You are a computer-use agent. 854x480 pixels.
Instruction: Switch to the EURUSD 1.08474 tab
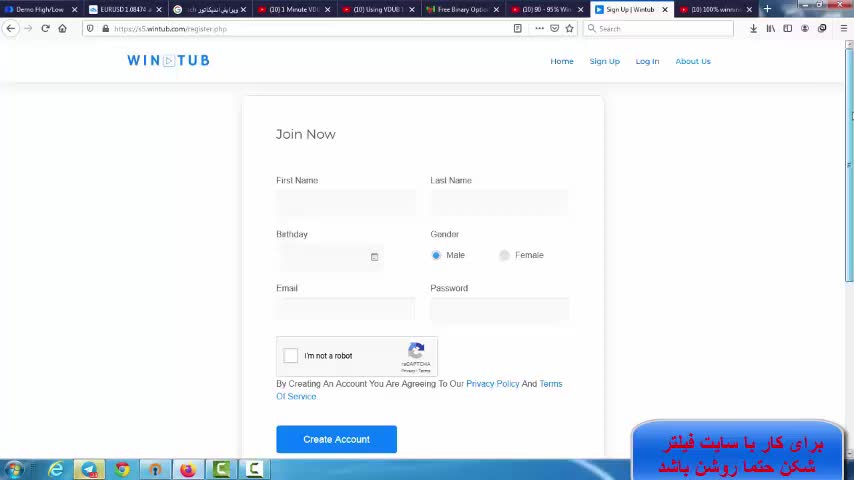[x=125, y=9]
